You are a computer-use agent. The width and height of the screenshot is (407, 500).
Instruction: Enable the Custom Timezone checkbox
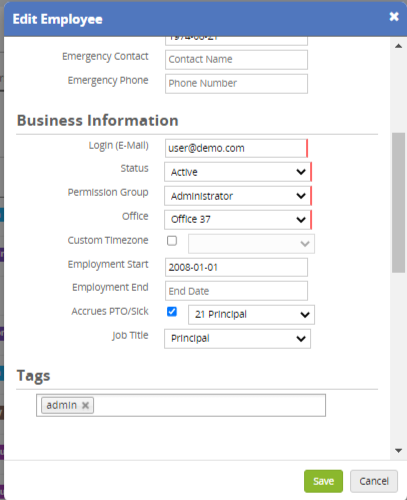pyautogui.click(x=172, y=241)
